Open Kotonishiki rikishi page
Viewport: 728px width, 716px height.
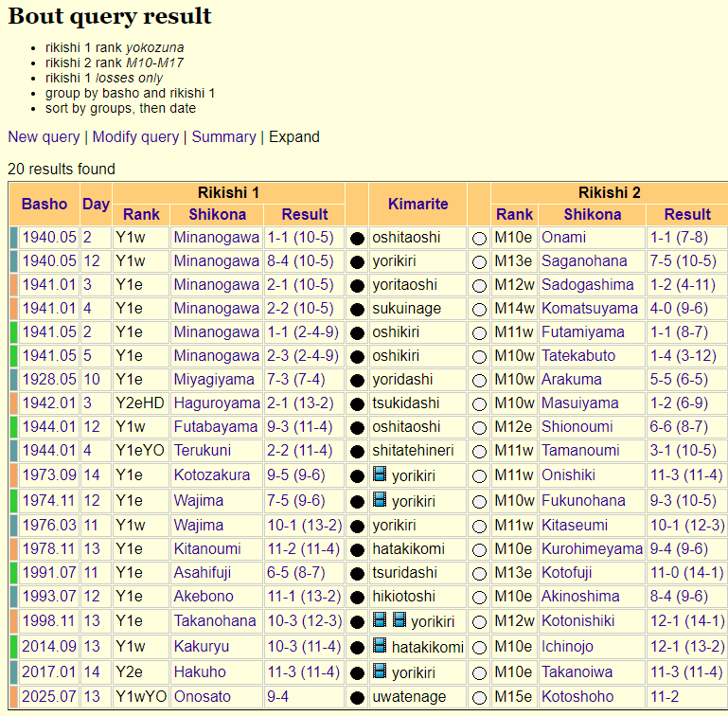pos(578,620)
